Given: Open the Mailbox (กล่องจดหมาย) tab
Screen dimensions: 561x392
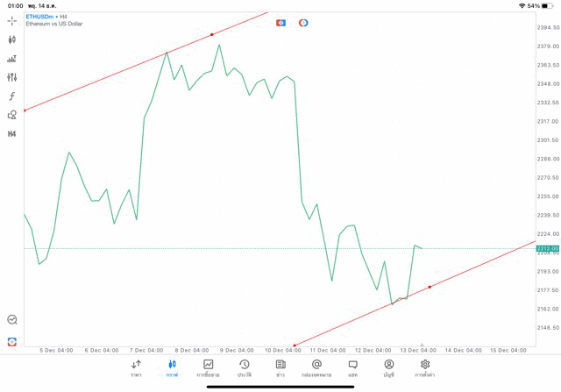Looking at the screenshot, I should click(316, 368).
